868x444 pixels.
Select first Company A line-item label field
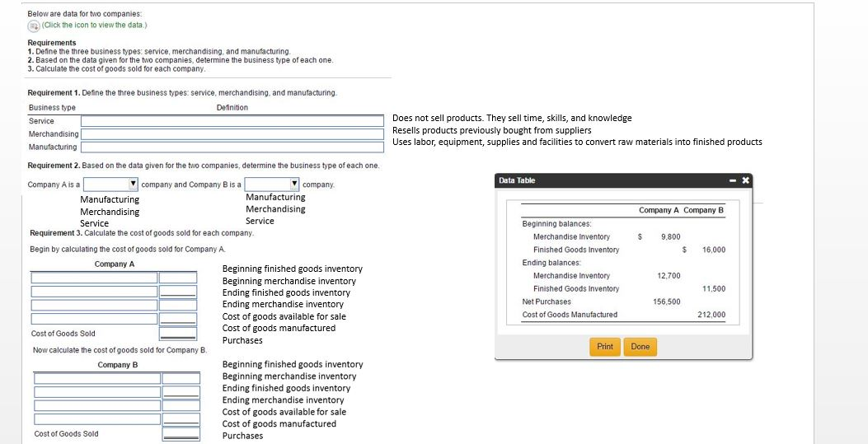(94, 278)
